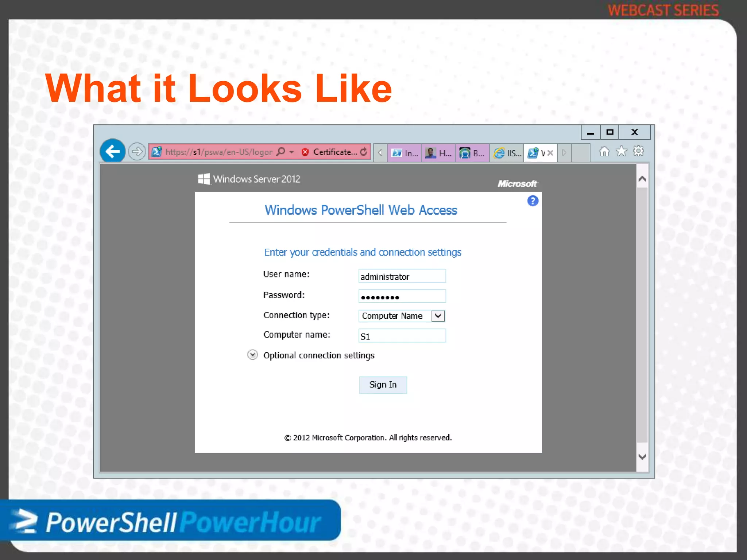Click the browser forward arrow button
Viewport: 747px width, 560px height.
click(x=137, y=151)
